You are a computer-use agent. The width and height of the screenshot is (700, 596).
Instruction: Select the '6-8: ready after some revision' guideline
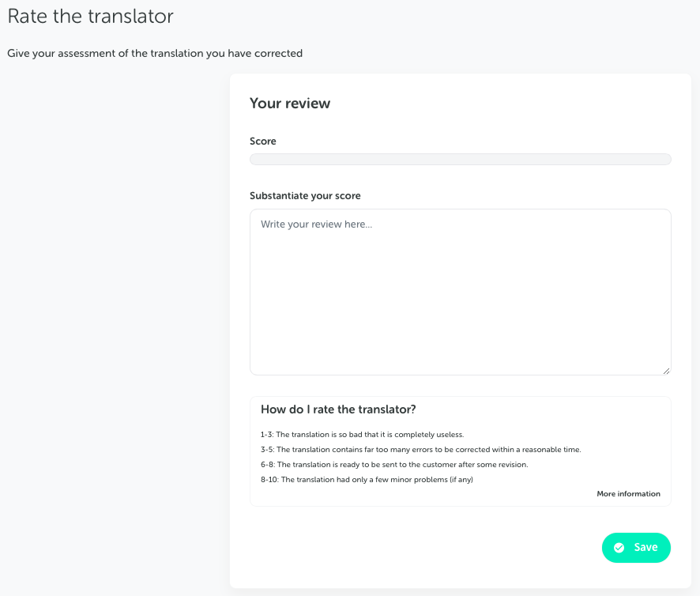[394, 465]
